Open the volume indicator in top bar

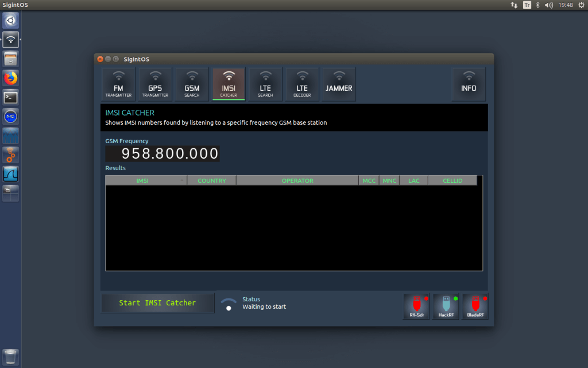coord(548,5)
